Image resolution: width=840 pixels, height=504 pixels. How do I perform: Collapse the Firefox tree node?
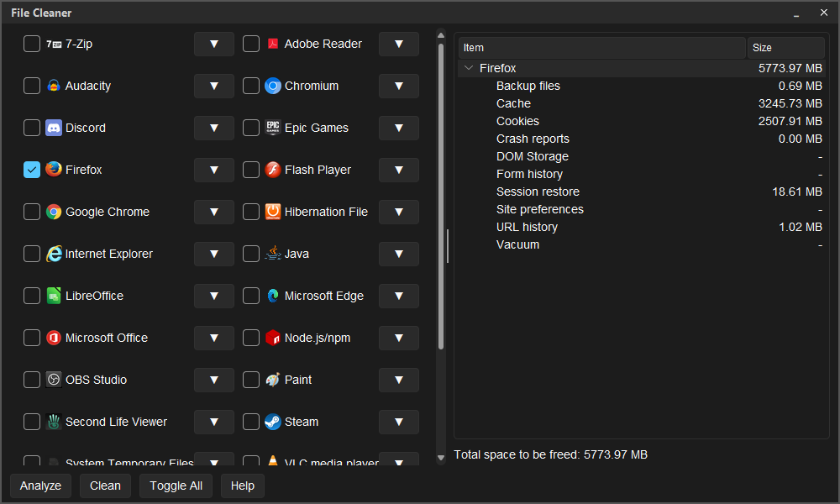point(469,68)
